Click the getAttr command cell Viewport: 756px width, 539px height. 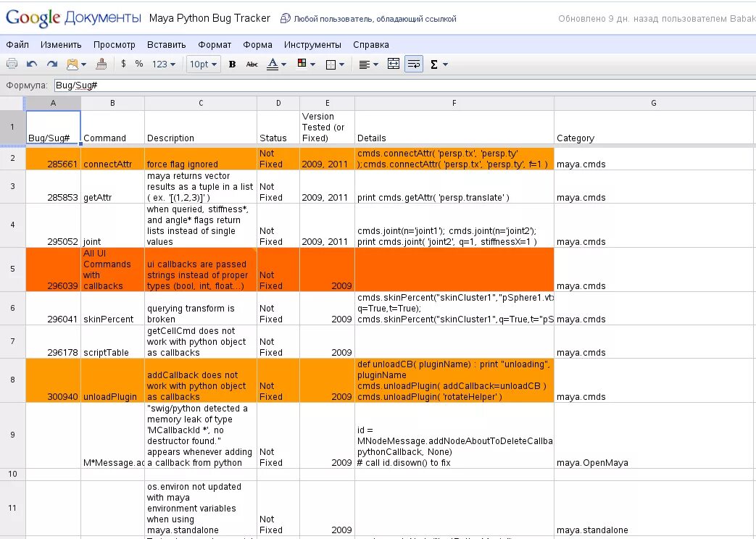112,187
